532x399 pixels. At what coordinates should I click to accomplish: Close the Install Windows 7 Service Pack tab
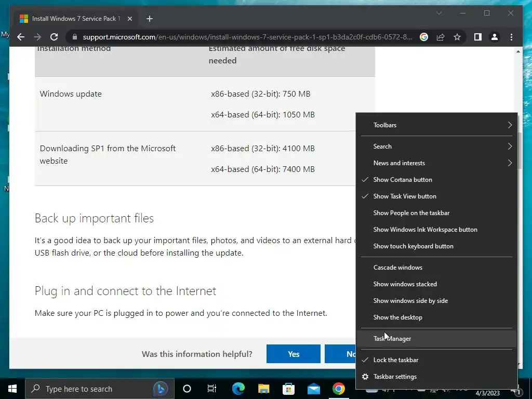(129, 19)
